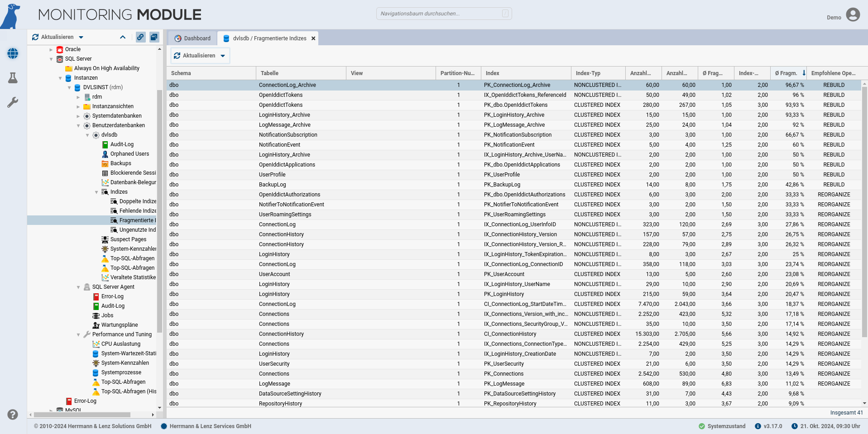Image resolution: width=868 pixels, height=434 pixels.
Task: Open the Top-SQL-Abfragen (His tree item
Action: (x=124, y=391)
